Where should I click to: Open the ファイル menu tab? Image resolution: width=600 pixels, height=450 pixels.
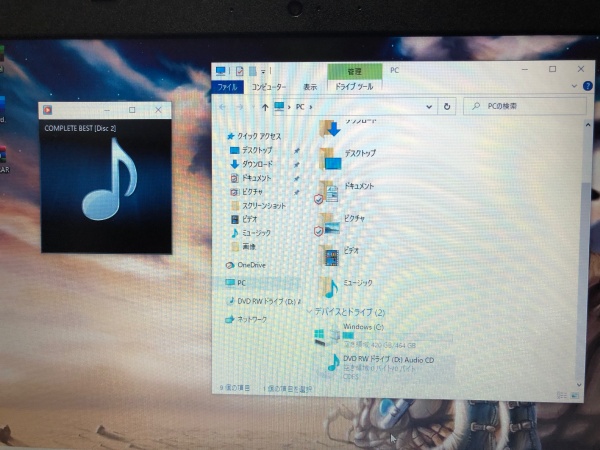pyautogui.click(x=228, y=87)
